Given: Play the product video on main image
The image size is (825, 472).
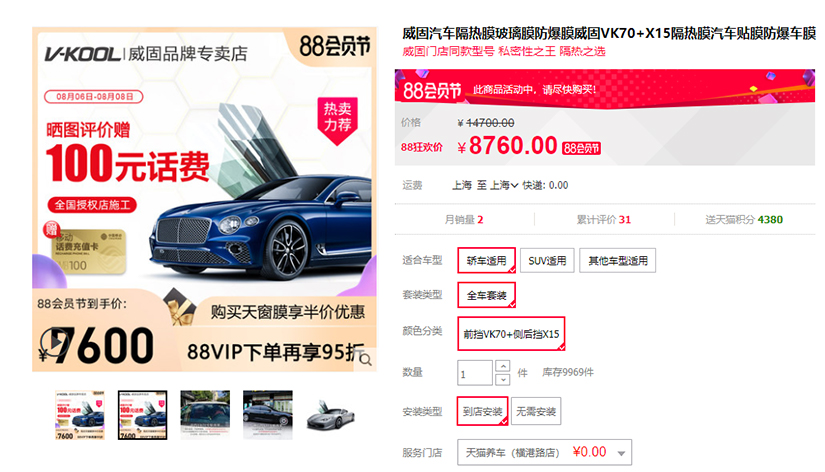Looking at the screenshot, I should [x=54, y=342].
